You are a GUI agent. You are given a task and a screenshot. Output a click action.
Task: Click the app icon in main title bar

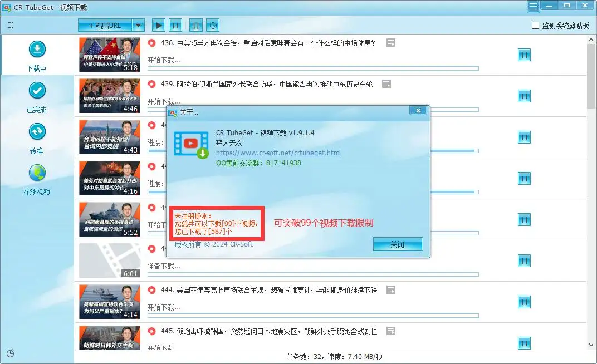[6, 8]
